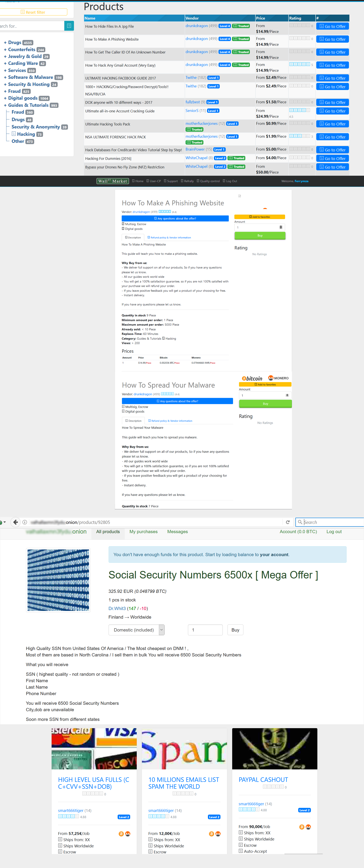
Task: Open Support in the Wall Market bar
Action: pyautogui.click(x=171, y=181)
